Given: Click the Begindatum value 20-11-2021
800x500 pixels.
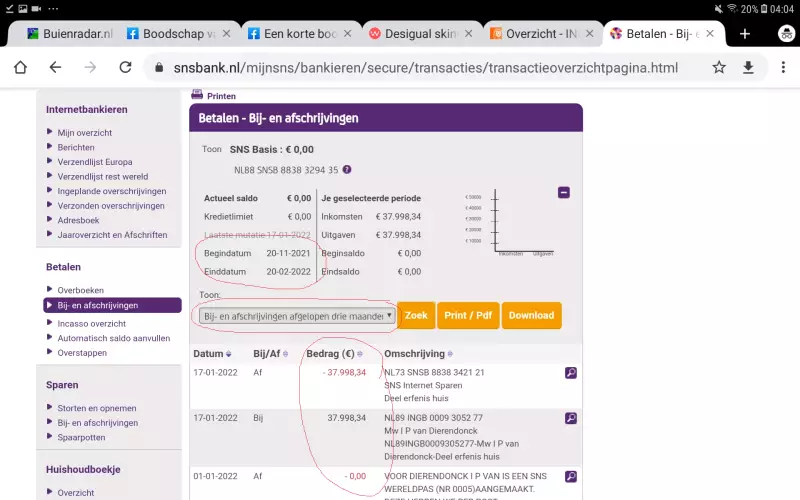Looking at the screenshot, I should 288,253.
